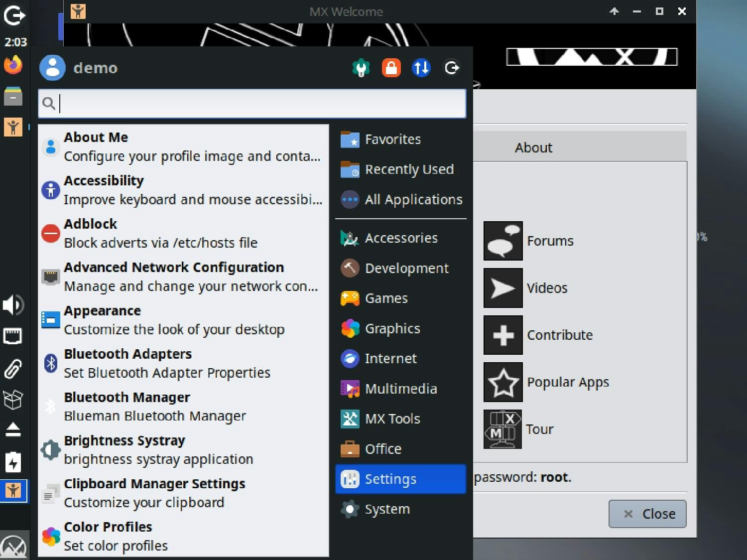Open the Videos link in MX Welcome
This screenshot has height=560, width=747.
(x=547, y=288)
